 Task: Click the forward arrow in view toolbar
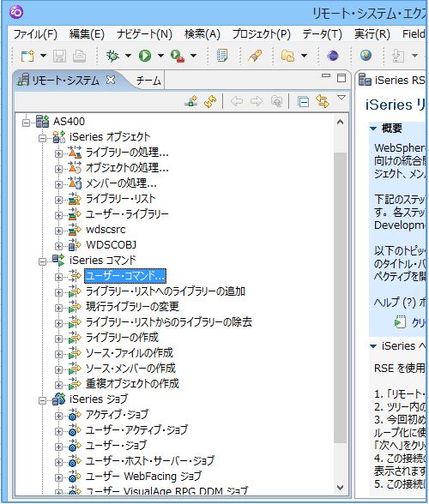[x=257, y=101]
